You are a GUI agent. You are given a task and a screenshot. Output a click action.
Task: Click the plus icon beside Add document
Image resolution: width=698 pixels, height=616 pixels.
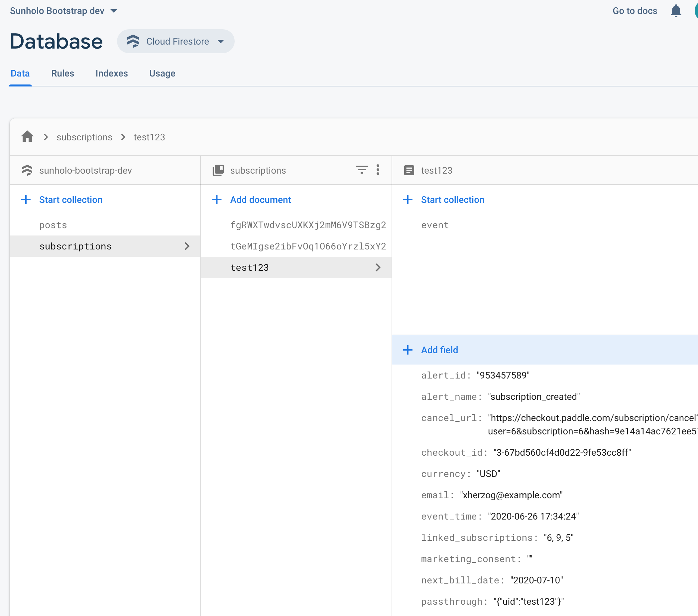pos(217,200)
